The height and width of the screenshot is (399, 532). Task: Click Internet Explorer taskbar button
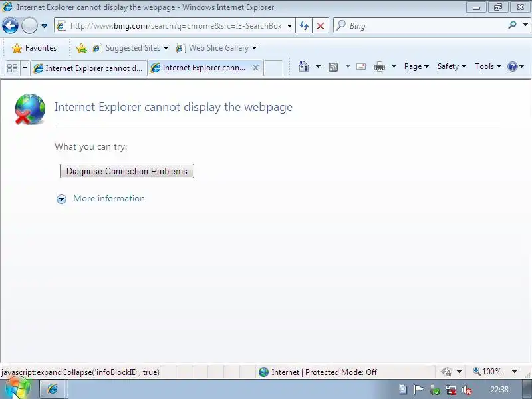click(x=53, y=389)
